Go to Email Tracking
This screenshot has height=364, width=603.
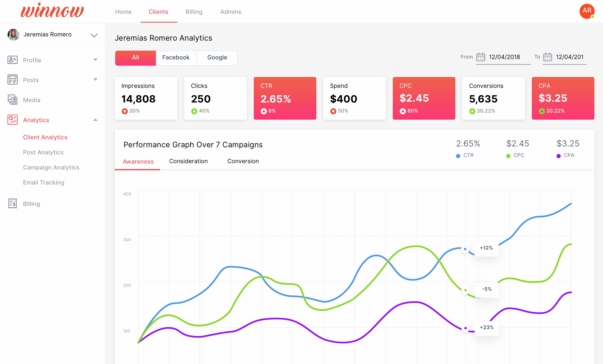coord(44,183)
